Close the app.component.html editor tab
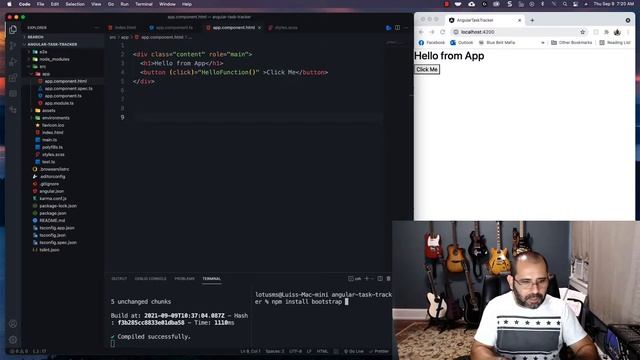Image resolution: width=640 pixels, height=360 pixels. click(x=259, y=28)
